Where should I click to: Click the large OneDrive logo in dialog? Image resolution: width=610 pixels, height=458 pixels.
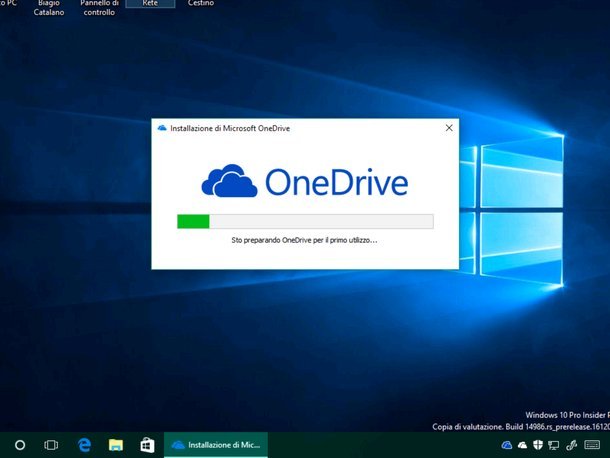pyautogui.click(x=305, y=182)
